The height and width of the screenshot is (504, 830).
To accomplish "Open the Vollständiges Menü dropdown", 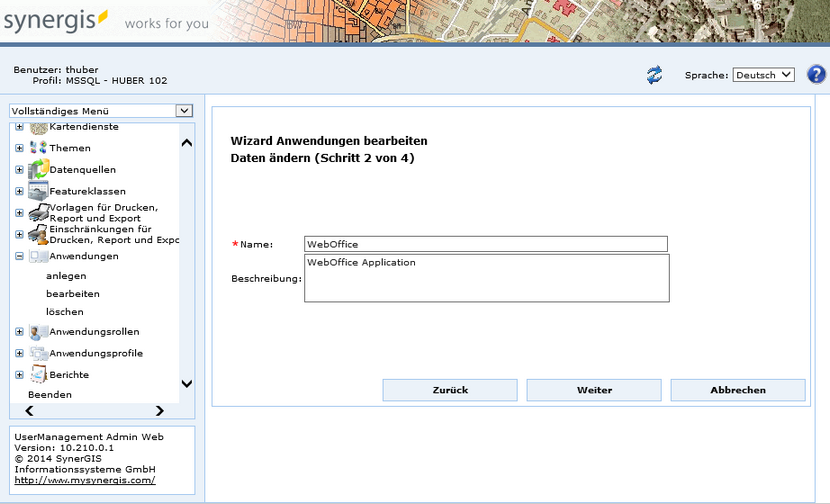I will tap(100, 111).
